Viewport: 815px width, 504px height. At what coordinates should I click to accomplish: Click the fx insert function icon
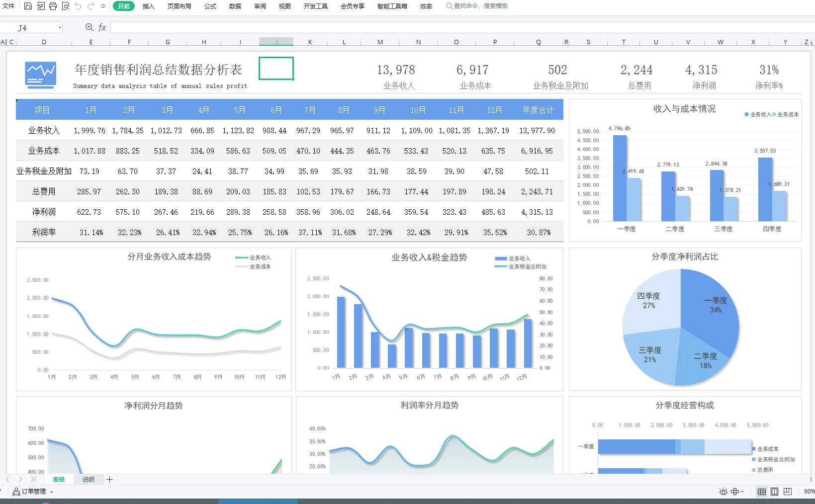pyautogui.click(x=102, y=27)
